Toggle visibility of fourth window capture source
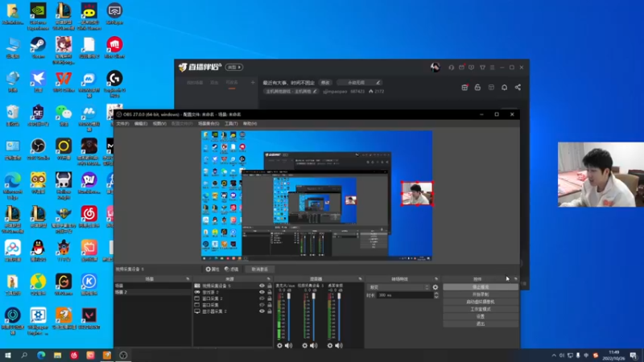The height and width of the screenshot is (362, 644). tap(262, 305)
